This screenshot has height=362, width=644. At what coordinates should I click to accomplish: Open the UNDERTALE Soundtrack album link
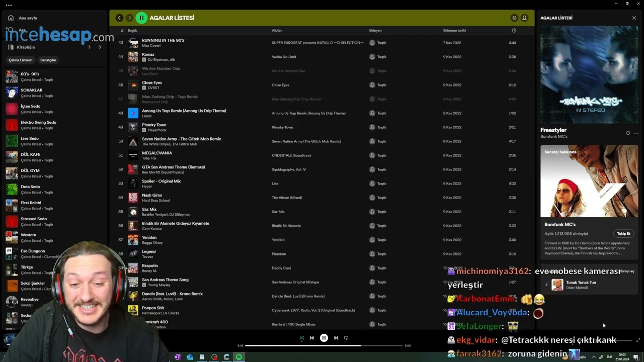point(291,155)
